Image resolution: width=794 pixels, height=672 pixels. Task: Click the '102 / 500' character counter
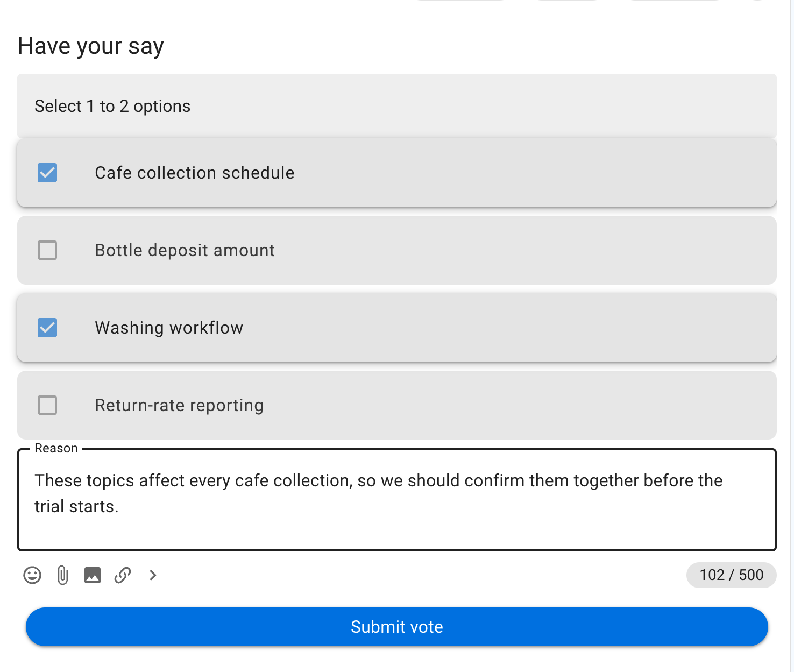coord(732,575)
